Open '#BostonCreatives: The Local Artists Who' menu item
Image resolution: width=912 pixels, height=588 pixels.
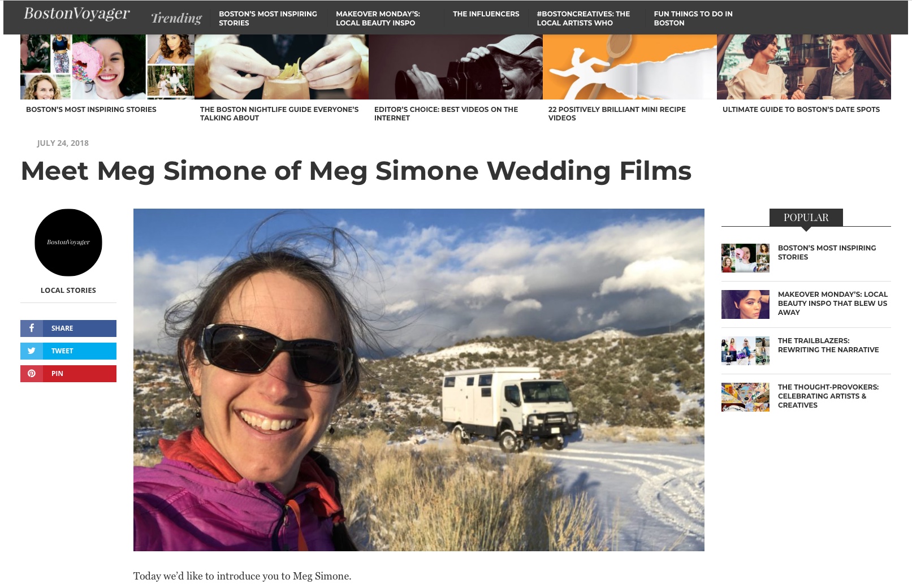[x=583, y=18]
